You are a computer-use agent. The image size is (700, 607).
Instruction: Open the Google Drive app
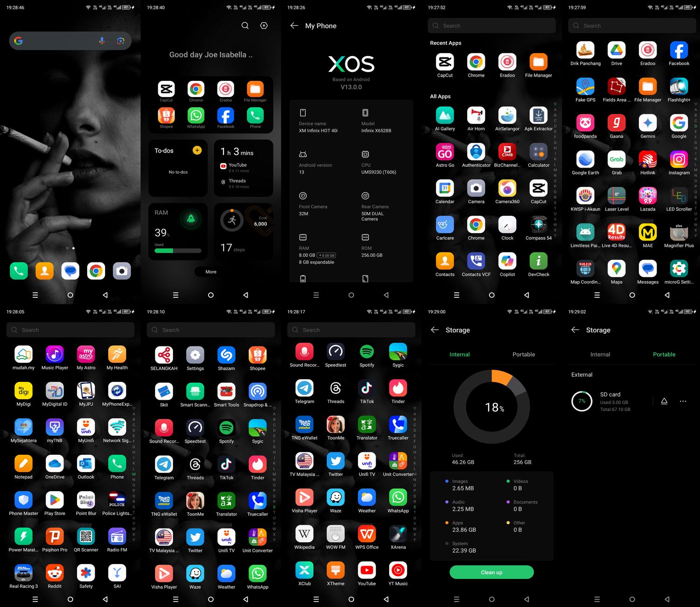[x=616, y=50]
